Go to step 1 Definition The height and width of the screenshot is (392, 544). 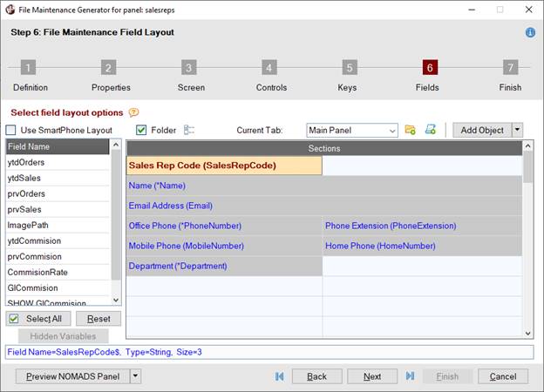click(29, 68)
